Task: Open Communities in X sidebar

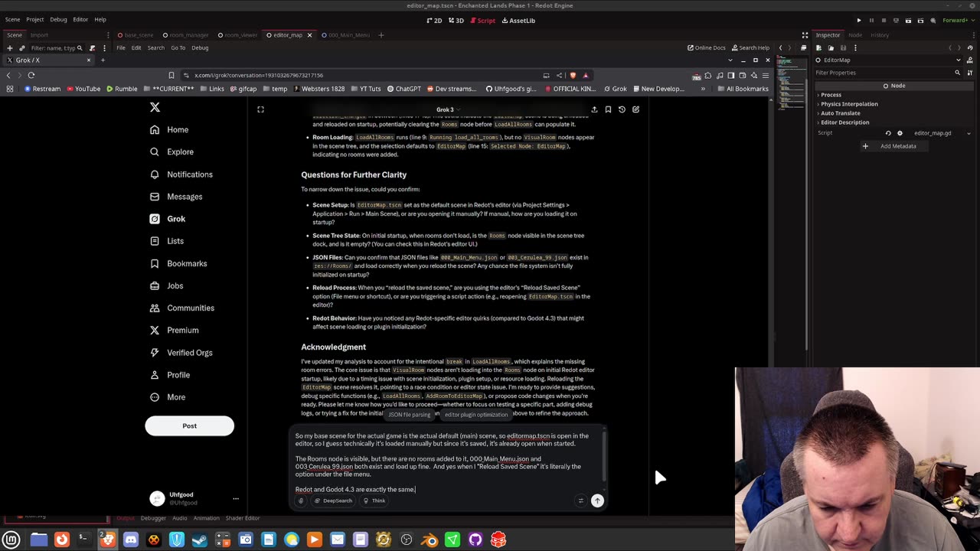Action: point(181,308)
